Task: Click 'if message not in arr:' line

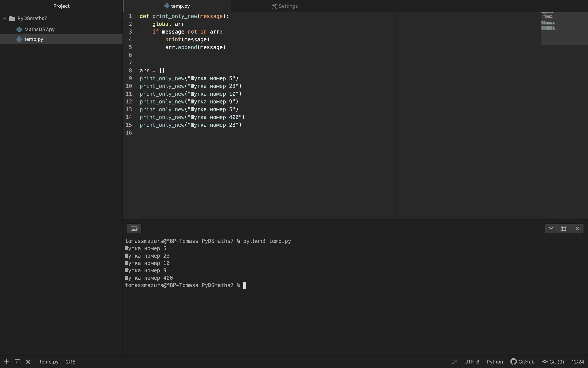Action: click(187, 32)
